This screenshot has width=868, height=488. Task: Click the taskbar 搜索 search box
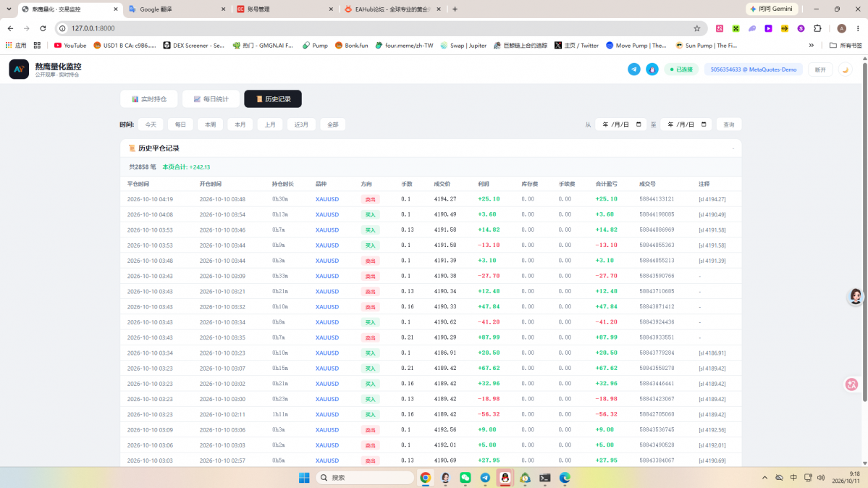tap(365, 477)
